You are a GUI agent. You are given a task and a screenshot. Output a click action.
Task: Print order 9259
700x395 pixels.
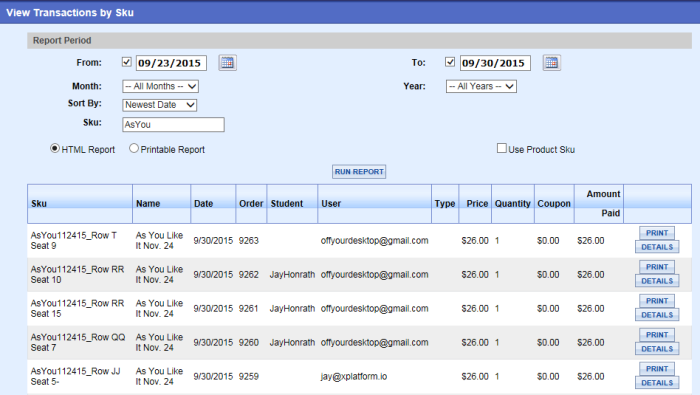[657, 369]
